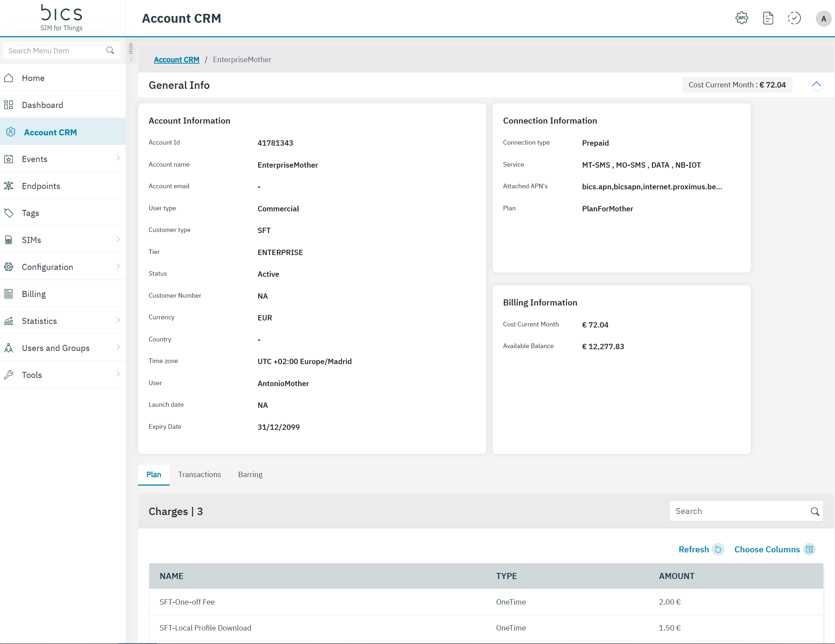Go to Billing in sidebar
Image resolution: width=835 pixels, height=644 pixels.
tap(34, 294)
